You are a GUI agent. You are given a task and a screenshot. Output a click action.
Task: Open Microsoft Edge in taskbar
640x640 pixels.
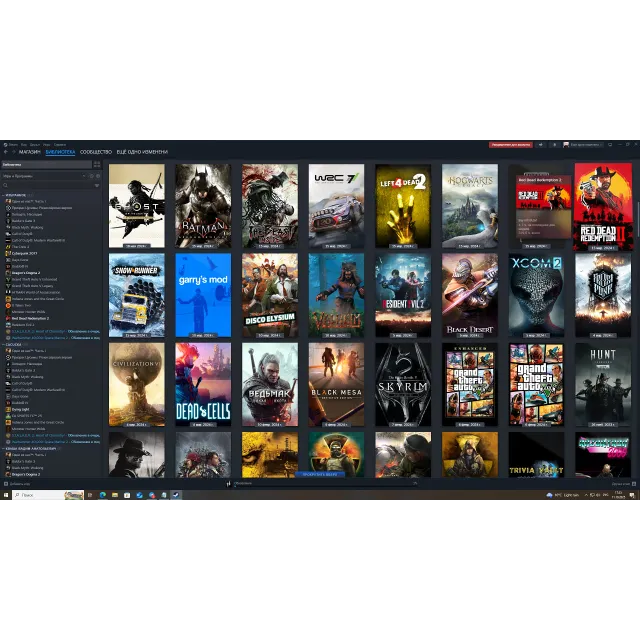tap(102, 495)
